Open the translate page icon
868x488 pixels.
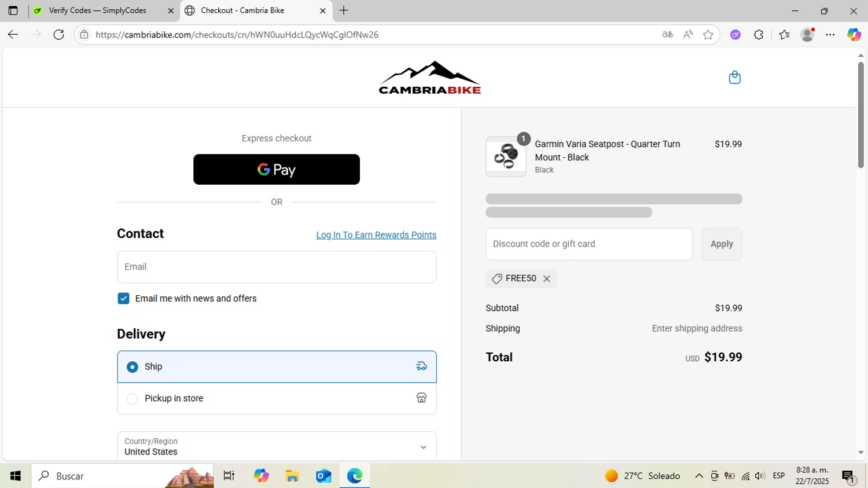click(667, 35)
